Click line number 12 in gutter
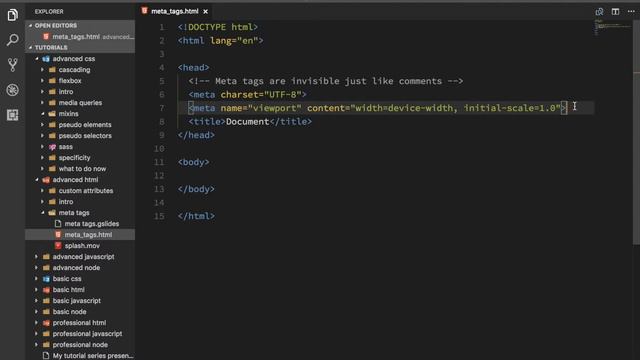The height and width of the screenshot is (360, 640). [x=159, y=176]
